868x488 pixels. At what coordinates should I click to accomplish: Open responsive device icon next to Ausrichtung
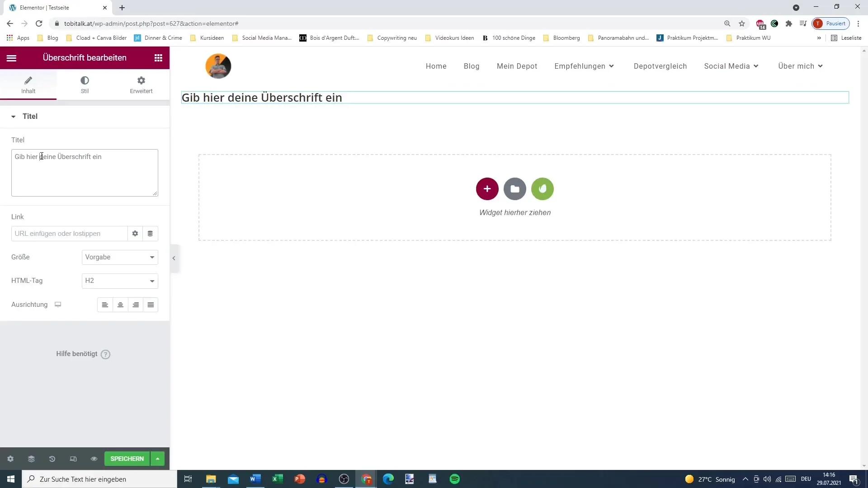point(58,305)
